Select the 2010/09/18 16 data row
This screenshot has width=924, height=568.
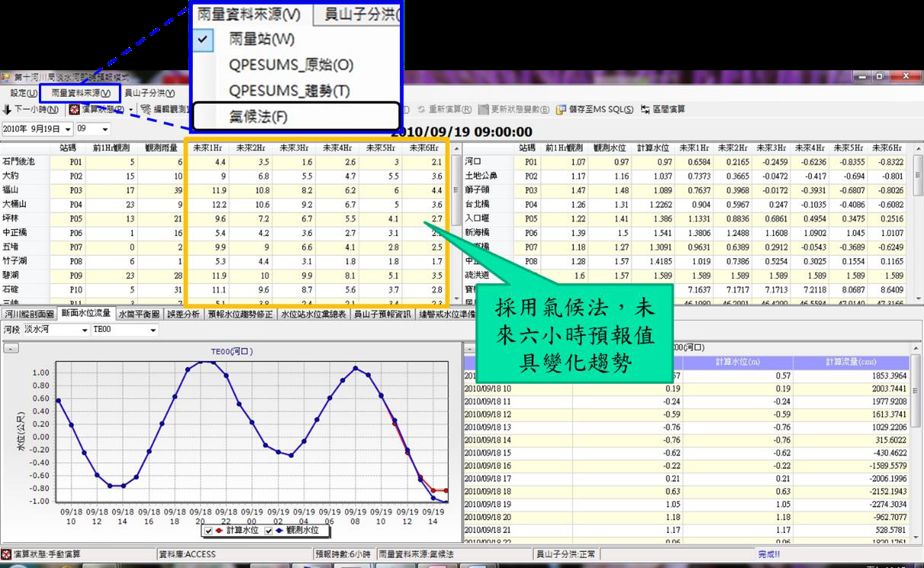[x=687, y=465]
